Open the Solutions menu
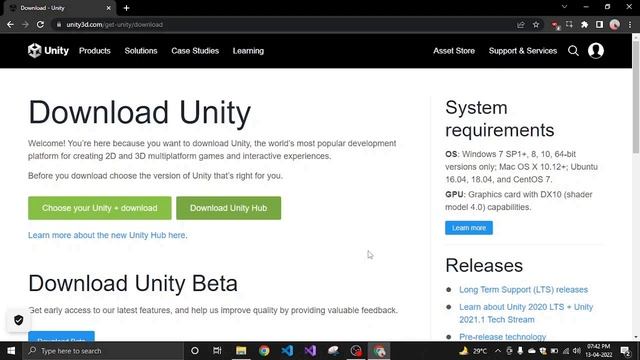Image resolution: width=640 pixels, height=360 pixels. [141, 51]
